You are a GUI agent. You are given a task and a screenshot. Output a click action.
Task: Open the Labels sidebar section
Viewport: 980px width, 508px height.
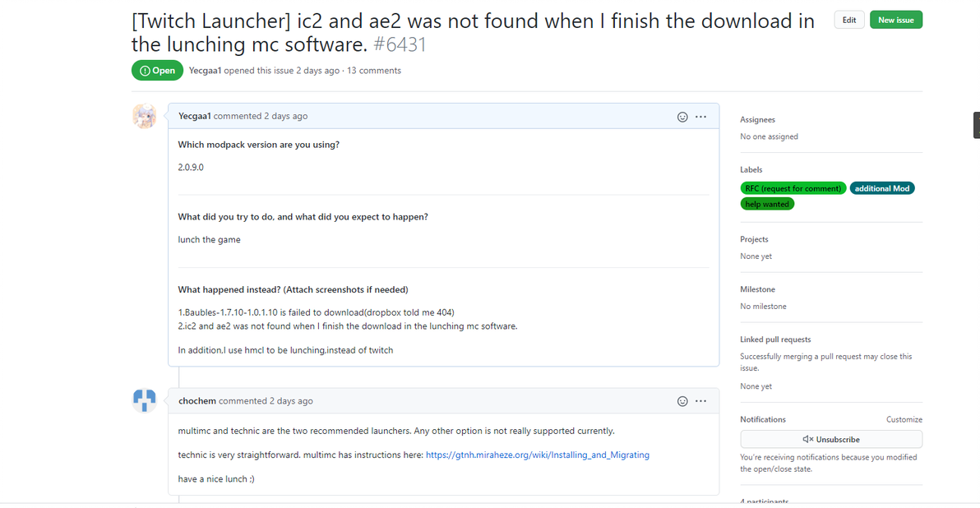751,169
